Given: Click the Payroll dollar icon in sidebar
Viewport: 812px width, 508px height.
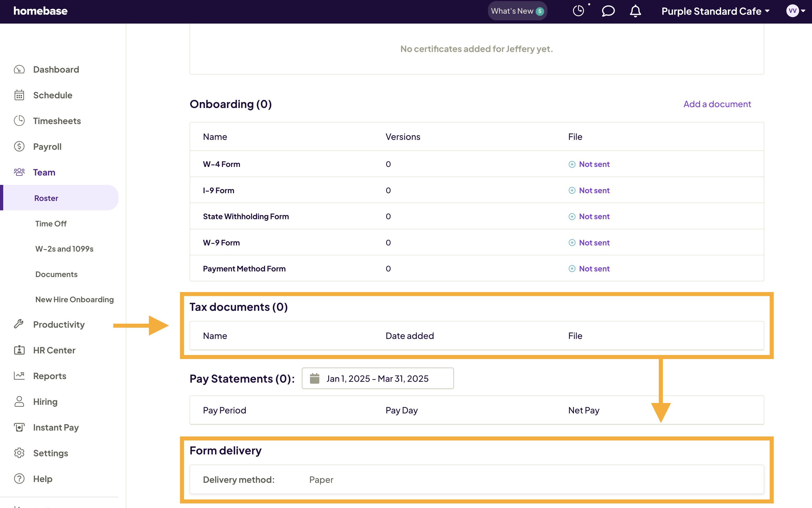Looking at the screenshot, I should [19, 147].
